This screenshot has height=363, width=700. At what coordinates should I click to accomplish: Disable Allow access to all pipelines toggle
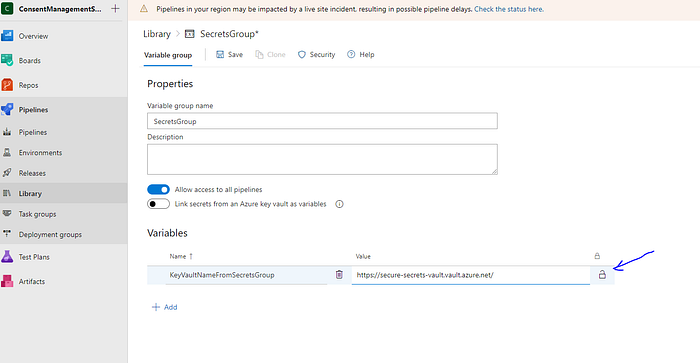(158, 189)
